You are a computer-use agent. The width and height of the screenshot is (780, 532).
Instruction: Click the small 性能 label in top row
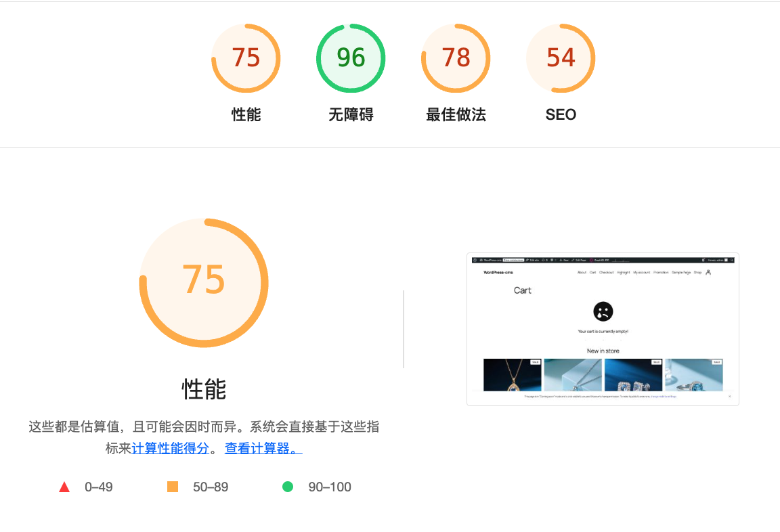(x=246, y=115)
